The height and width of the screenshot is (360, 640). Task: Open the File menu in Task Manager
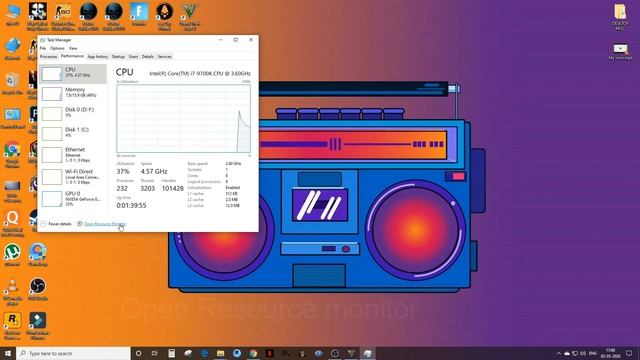click(x=43, y=48)
